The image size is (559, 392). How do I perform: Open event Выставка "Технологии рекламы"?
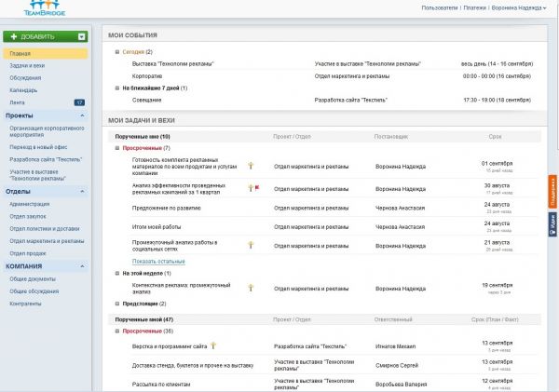click(x=172, y=64)
